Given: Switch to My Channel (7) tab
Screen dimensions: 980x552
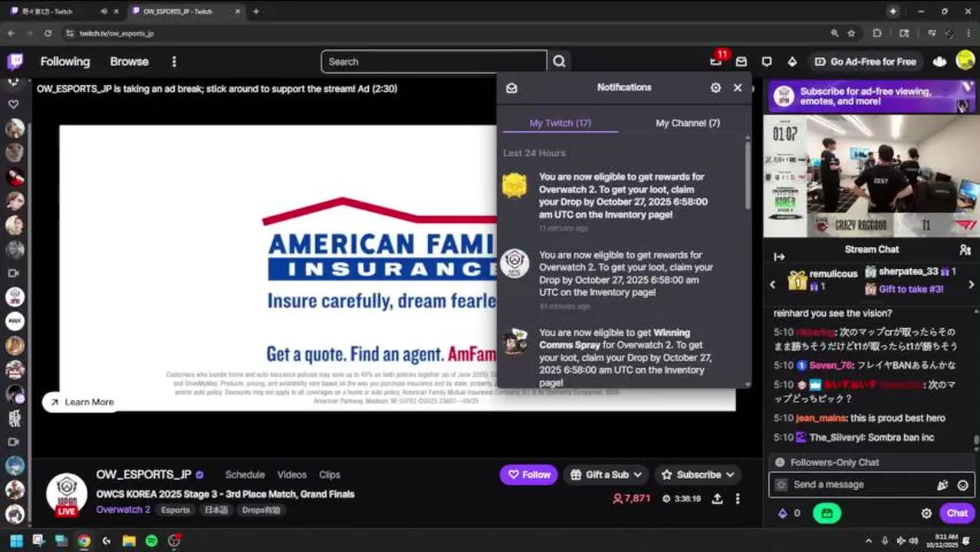Looking at the screenshot, I should coord(688,123).
